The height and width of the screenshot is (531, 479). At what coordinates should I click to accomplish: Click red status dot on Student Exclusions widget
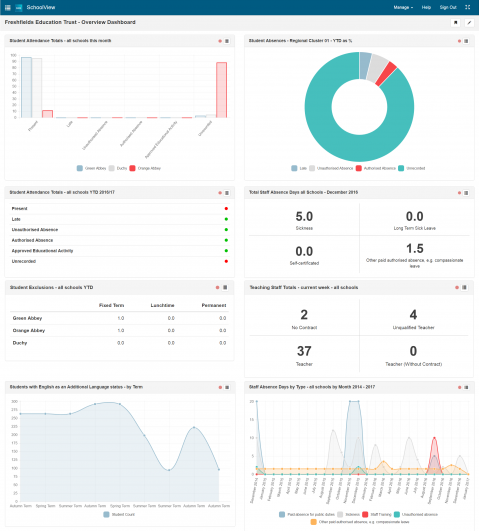tap(217, 288)
